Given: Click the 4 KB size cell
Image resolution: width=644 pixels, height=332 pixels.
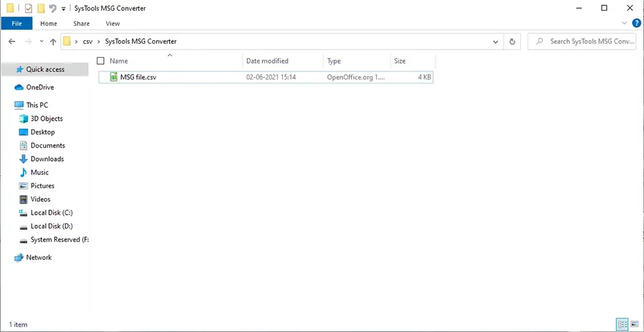Looking at the screenshot, I should point(424,77).
